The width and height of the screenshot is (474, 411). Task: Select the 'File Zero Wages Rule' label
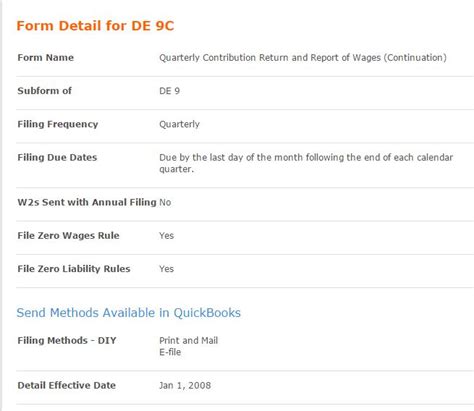68,236
